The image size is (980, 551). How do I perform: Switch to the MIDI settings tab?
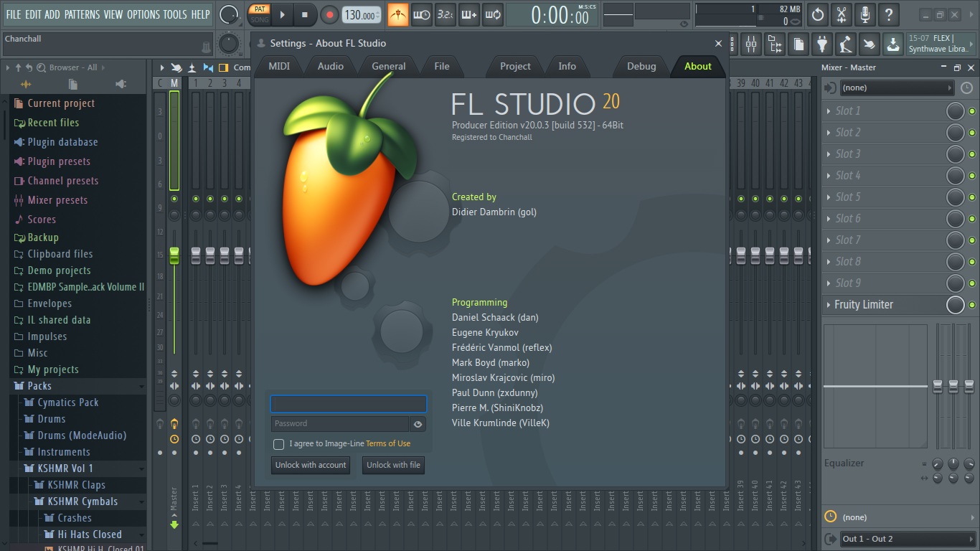279,66
